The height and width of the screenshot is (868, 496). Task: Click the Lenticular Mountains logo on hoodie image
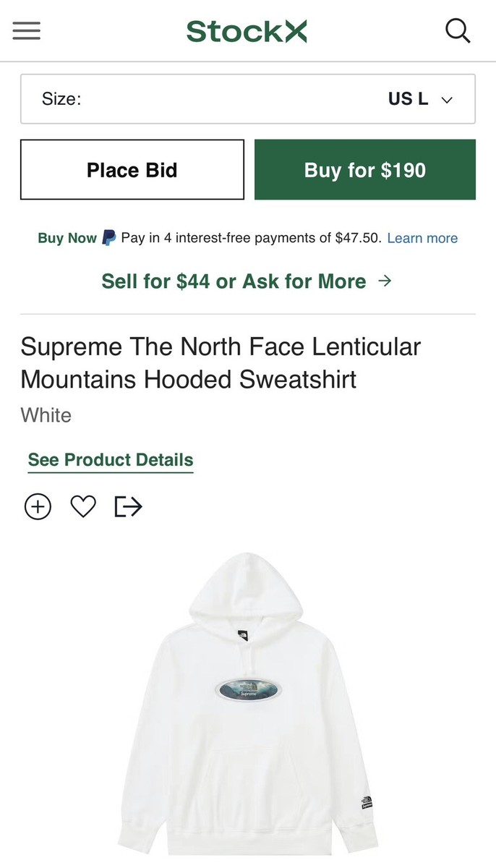pyautogui.click(x=248, y=689)
